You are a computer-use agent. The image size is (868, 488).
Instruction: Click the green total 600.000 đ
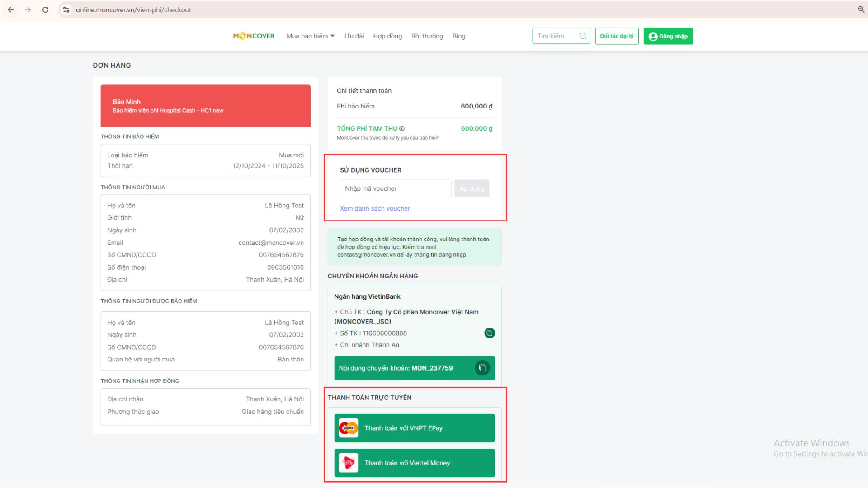coord(476,128)
